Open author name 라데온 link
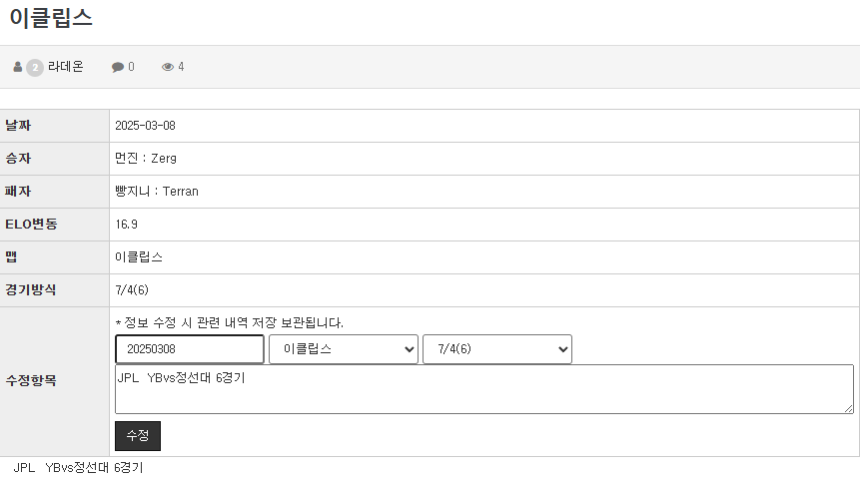This screenshot has height=480, width=868. point(65,66)
